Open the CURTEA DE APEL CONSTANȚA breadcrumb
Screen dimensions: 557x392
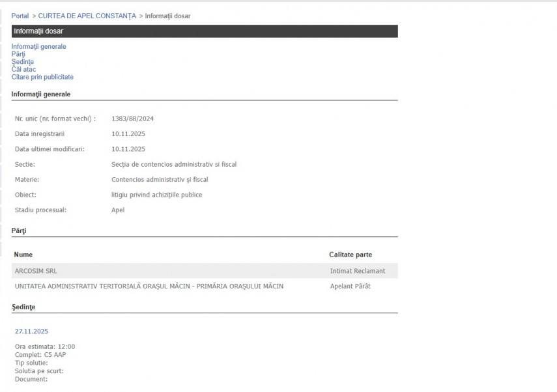coord(87,16)
